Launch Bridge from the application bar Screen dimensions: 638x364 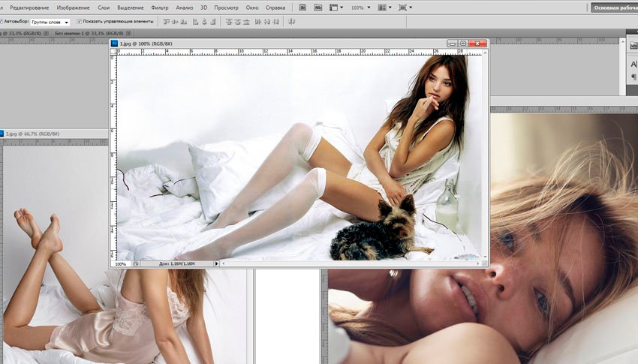point(302,8)
